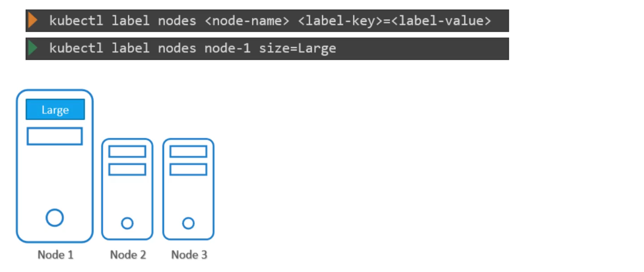Click the "Node 2" text caption
This screenshot has width=644, height=272.
pos(128,255)
